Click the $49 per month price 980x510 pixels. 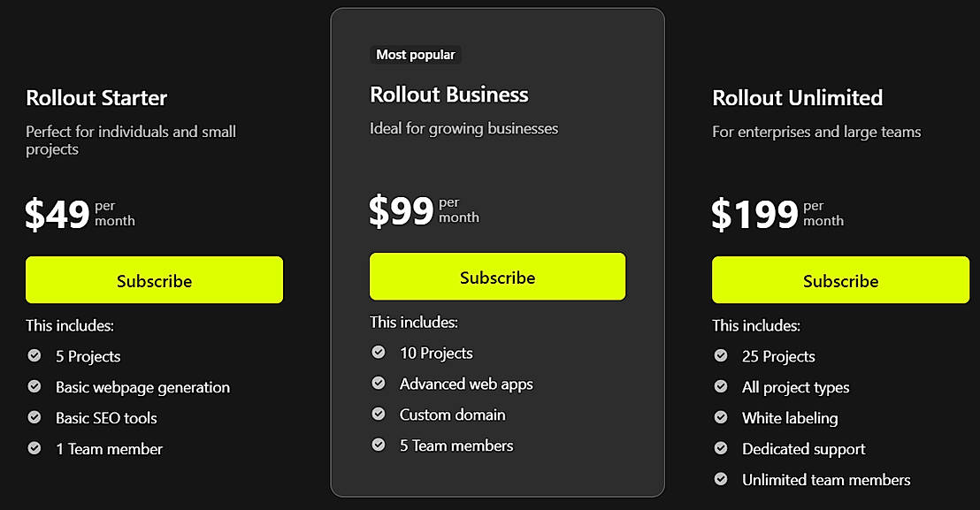point(80,214)
